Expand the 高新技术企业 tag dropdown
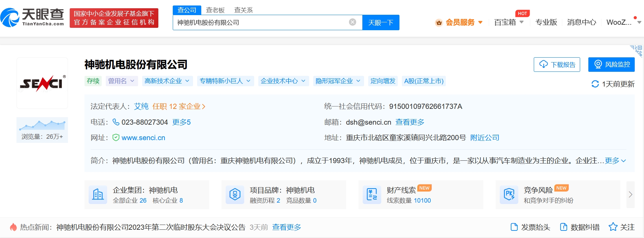This screenshot has height=238, width=644. [167, 81]
